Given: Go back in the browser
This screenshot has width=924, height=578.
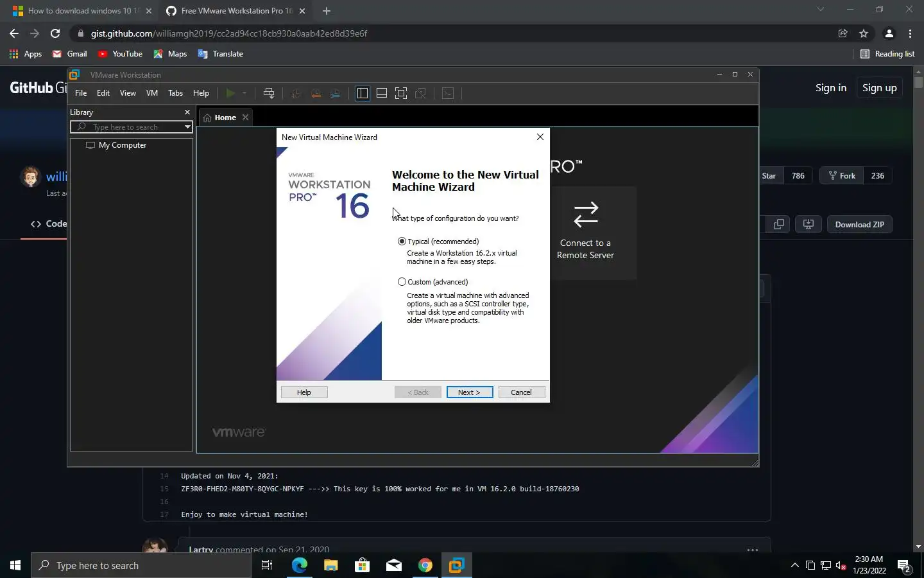Looking at the screenshot, I should (14, 33).
